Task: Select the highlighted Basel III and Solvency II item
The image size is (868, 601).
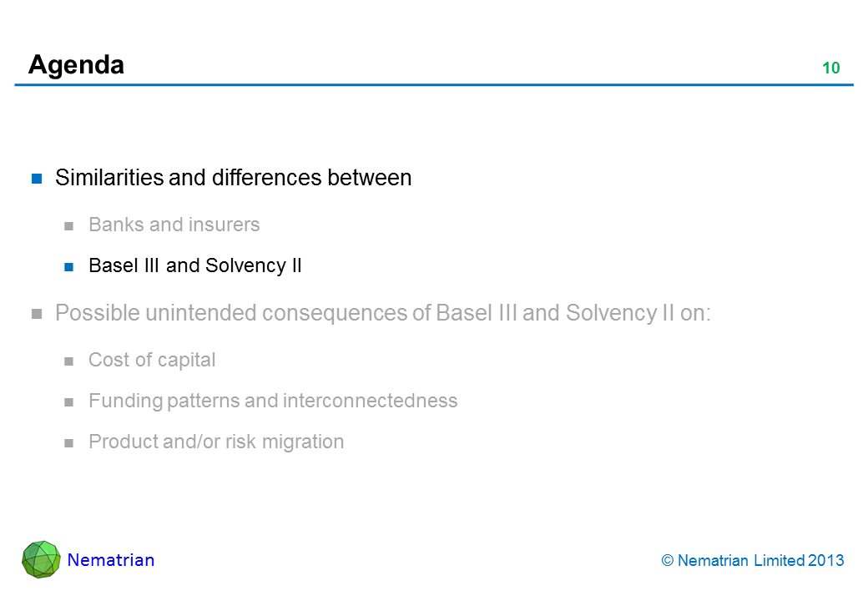Action: click(194, 265)
